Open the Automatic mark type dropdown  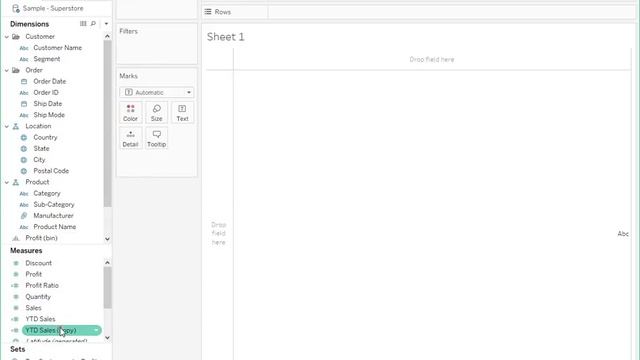click(x=157, y=92)
